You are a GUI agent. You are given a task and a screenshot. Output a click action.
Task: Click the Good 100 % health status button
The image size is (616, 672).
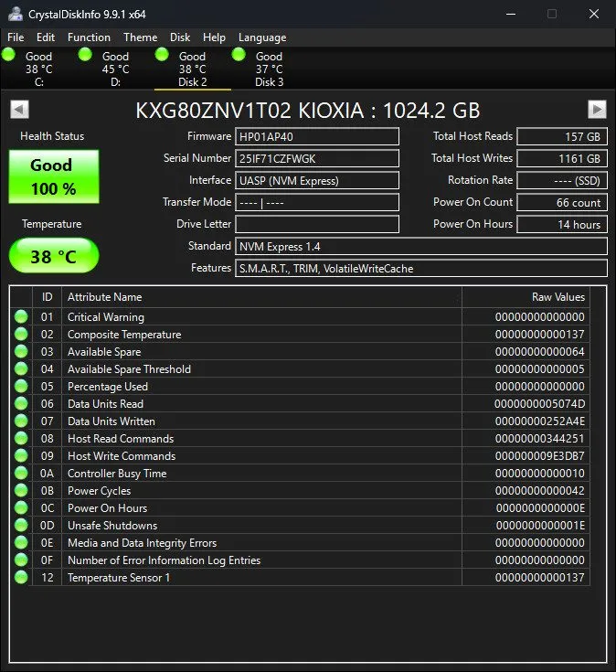54,176
